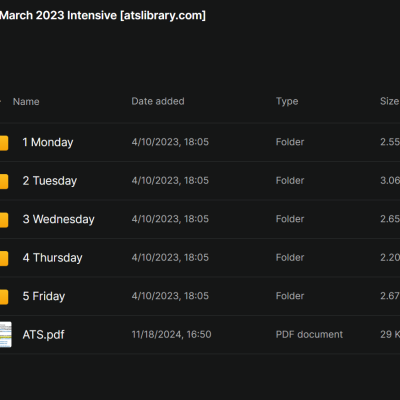Click the Folder type cell for 4 Thursday

[290, 257]
